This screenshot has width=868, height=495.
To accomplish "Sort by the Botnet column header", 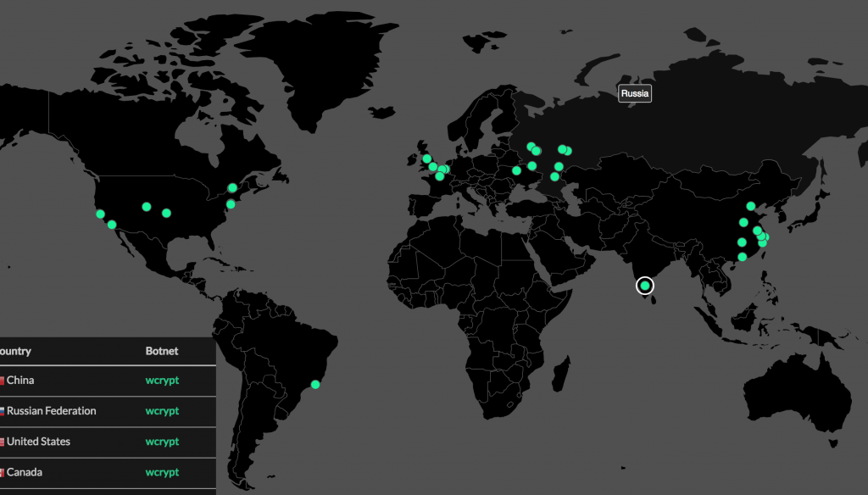I will pos(162,351).
